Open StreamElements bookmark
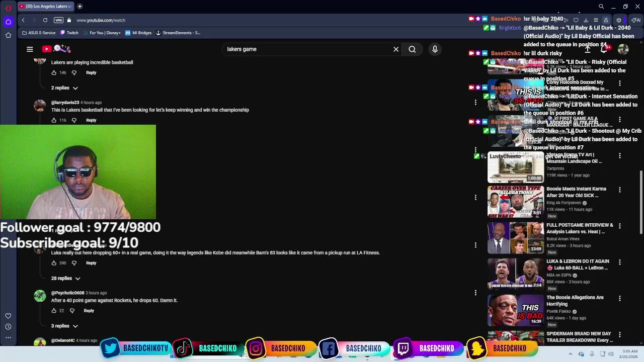 pos(178,33)
